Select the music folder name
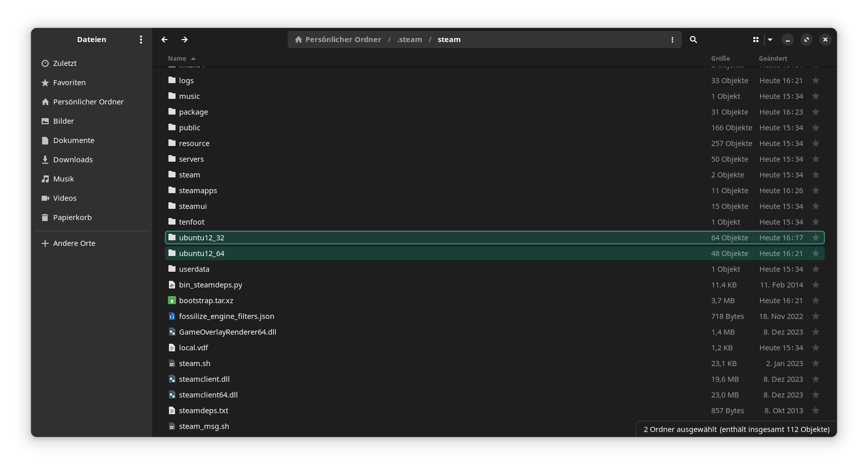The height and width of the screenshot is (471, 868). coord(189,96)
